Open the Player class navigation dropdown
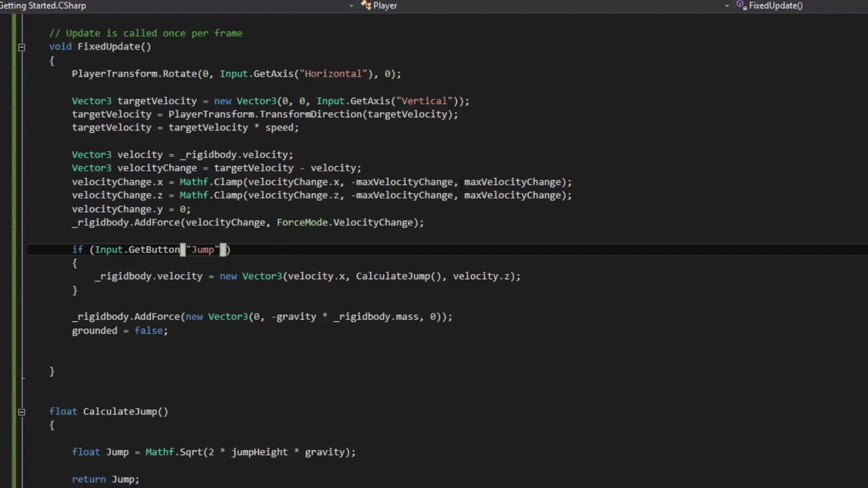Image resolution: width=868 pixels, height=488 pixels. point(727,5)
